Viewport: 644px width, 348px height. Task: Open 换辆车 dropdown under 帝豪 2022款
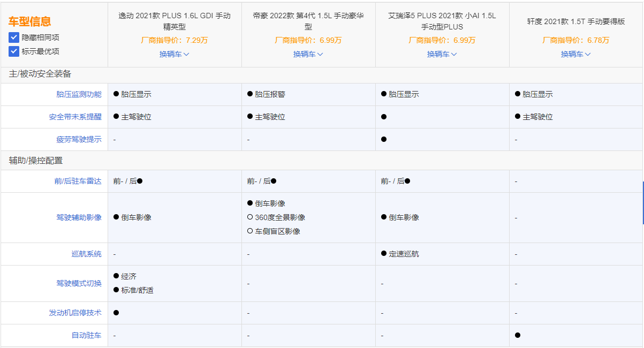pyautogui.click(x=308, y=54)
